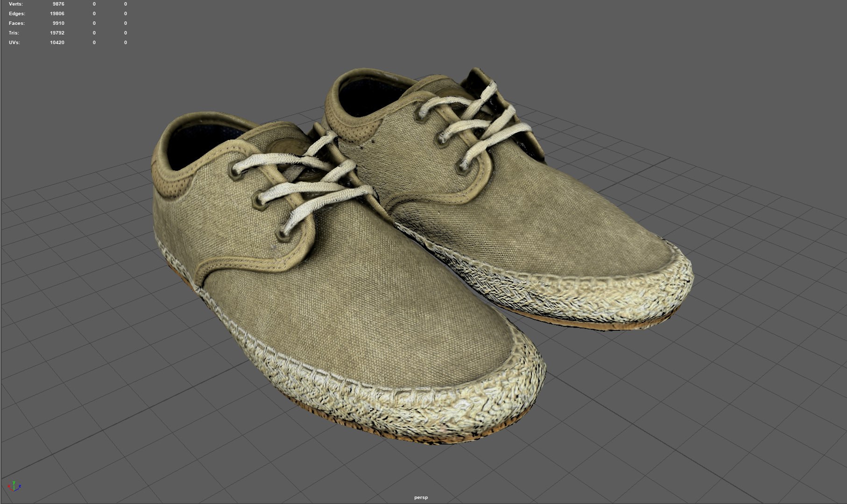Viewport: 847px width, 504px height.
Task: Select the vertex count value 9876
Action: pyautogui.click(x=58, y=4)
